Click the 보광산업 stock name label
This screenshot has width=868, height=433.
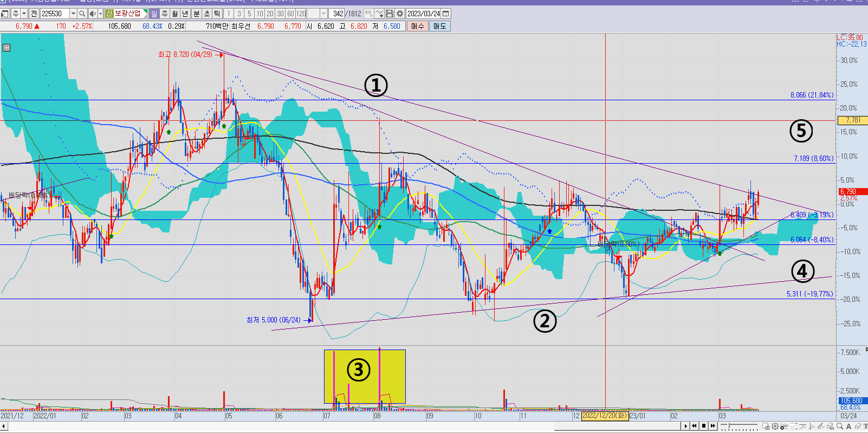(127, 14)
